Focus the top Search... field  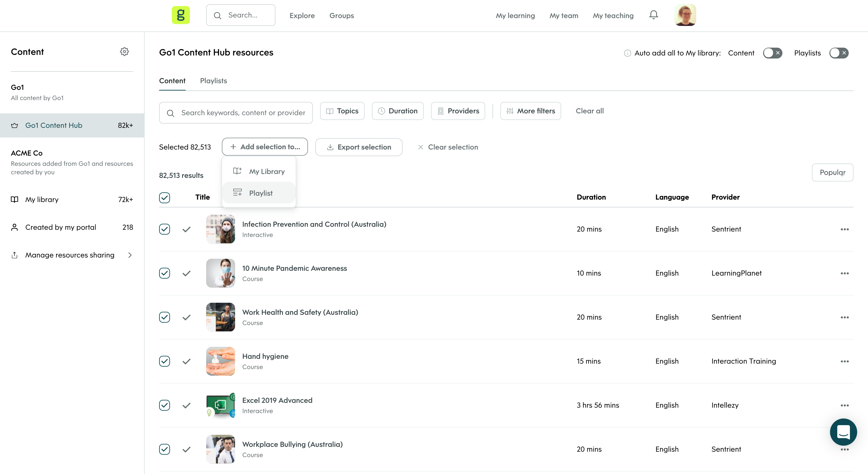pos(241,15)
